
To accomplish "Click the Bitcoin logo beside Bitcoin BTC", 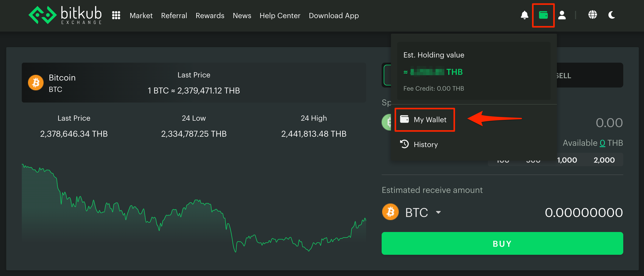I will tap(36, 83).
